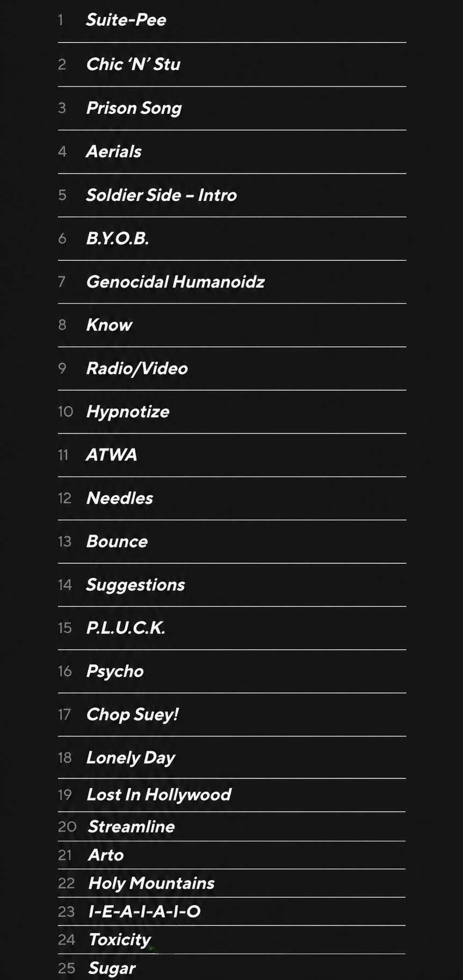This screenshot has width=463, height=980.
Task: Open Prison Song in the tracklist
Action: [x=231, y=108]
